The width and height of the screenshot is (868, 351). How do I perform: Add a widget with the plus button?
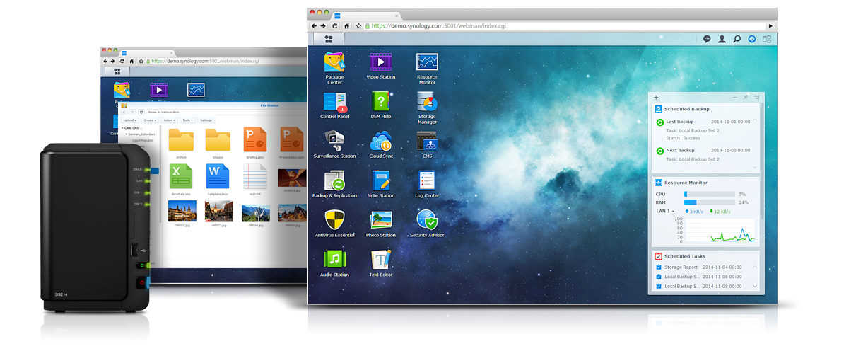656,97
